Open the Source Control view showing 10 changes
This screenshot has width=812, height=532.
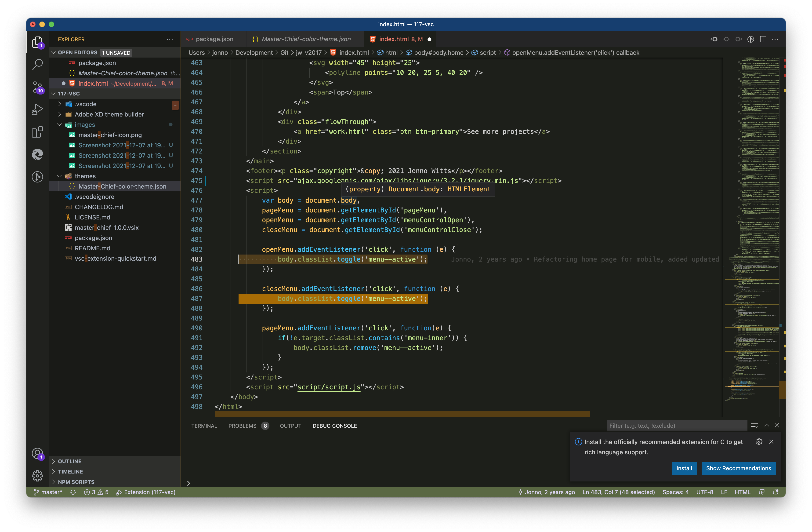tap(37, 87)
